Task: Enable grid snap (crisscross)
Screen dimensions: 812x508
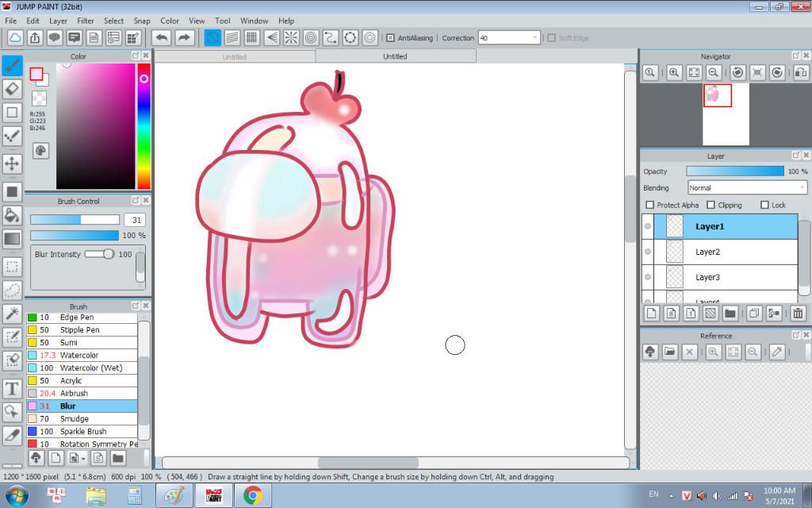Action: (251, 38)
